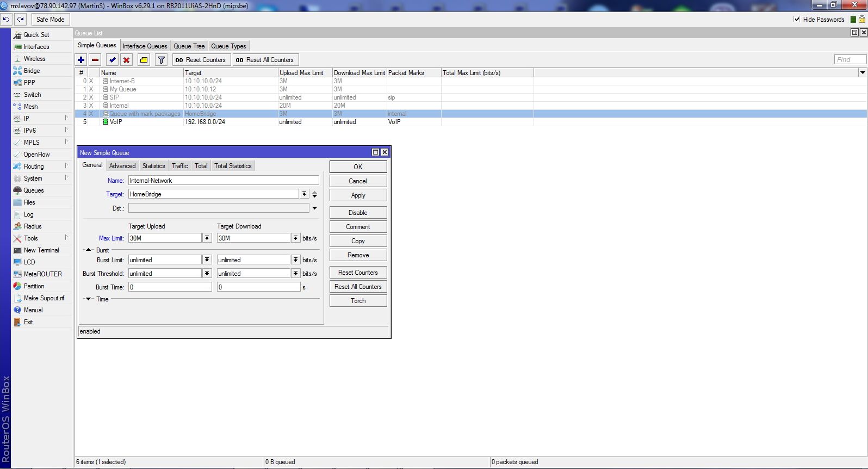
Task: Click the yellow Comment note icon
Action: coord(144,60)
